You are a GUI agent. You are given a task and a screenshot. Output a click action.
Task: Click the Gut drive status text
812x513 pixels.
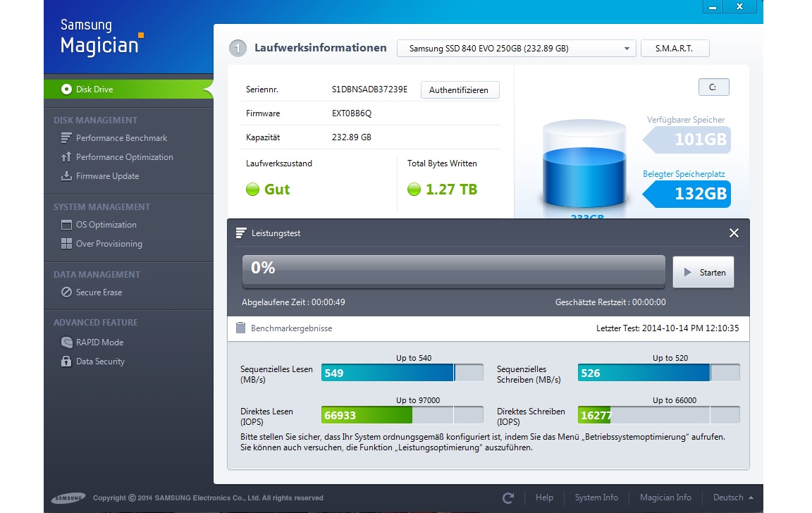[277, 190]
